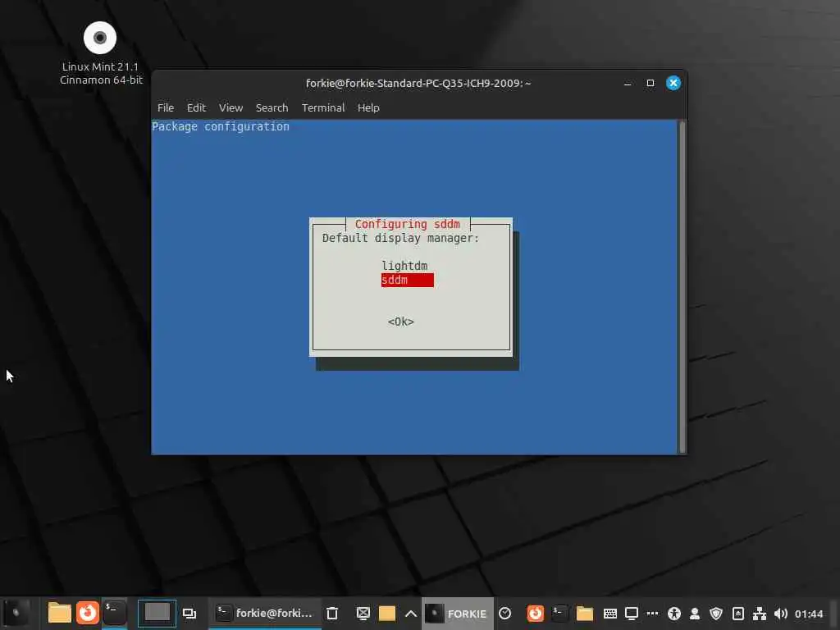Select the Linux Mint 21.1 Cinnamon desktop icon
Screen dimensions: 840x630
tap(100, 53)
